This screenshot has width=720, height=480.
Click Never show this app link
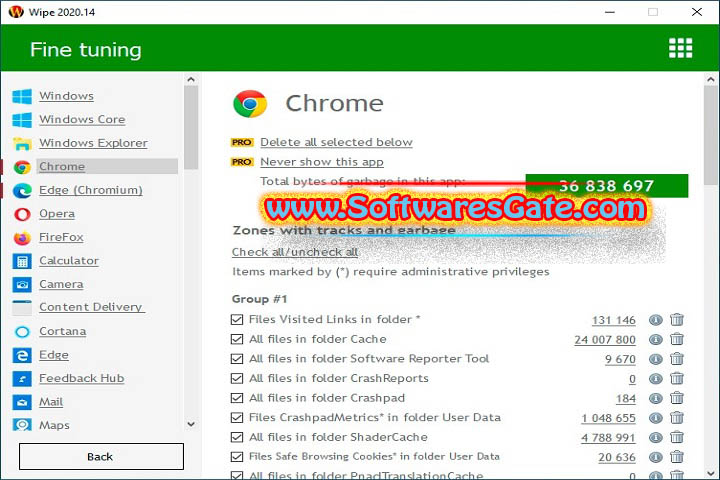[322, 162]
